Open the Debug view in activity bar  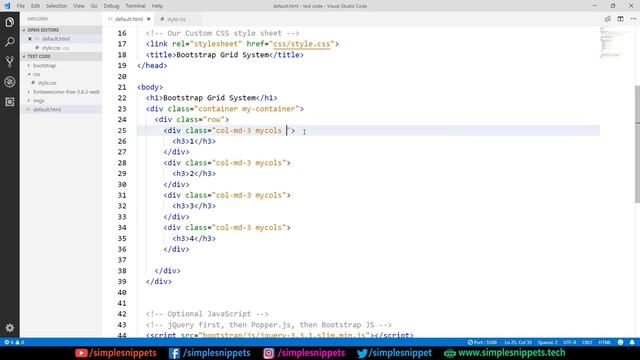(9, 82)
